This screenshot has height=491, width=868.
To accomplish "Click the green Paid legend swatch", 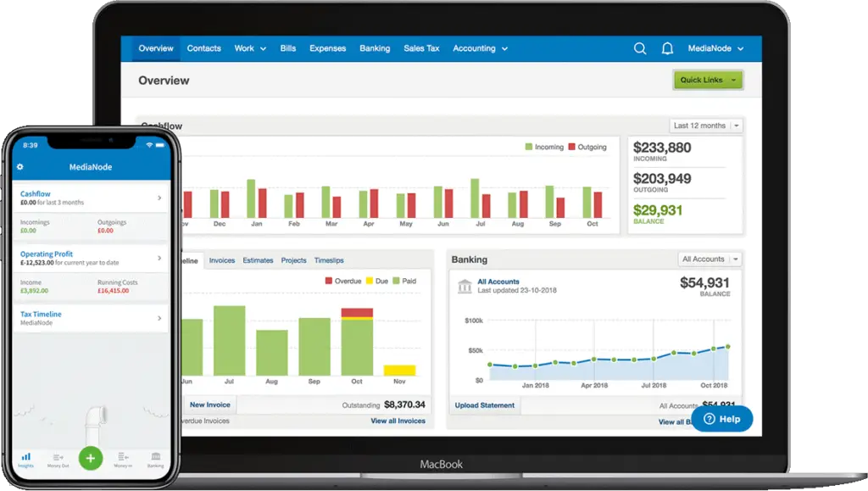I will (396, 281).
